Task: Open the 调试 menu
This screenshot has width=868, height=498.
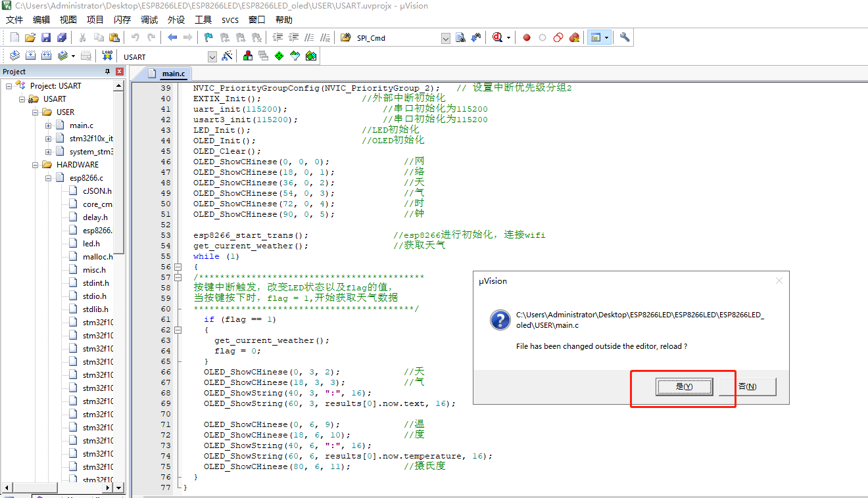Action: (149, 19)
